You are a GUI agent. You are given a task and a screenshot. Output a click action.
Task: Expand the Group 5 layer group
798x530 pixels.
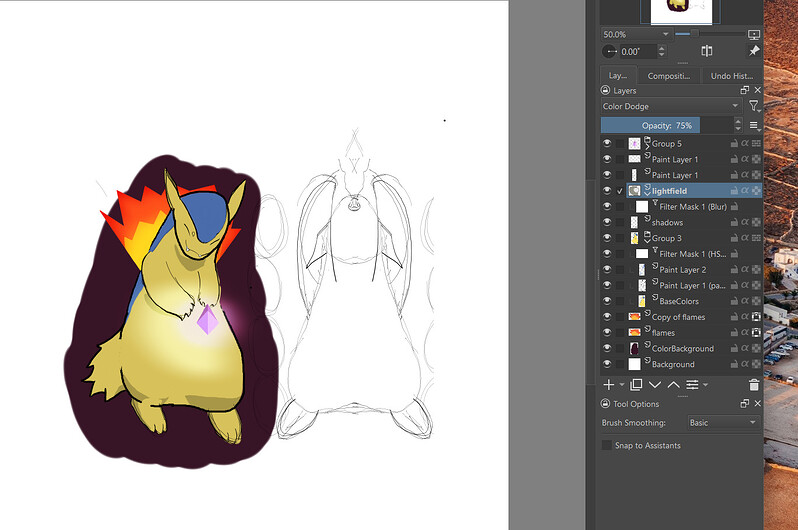647,146
